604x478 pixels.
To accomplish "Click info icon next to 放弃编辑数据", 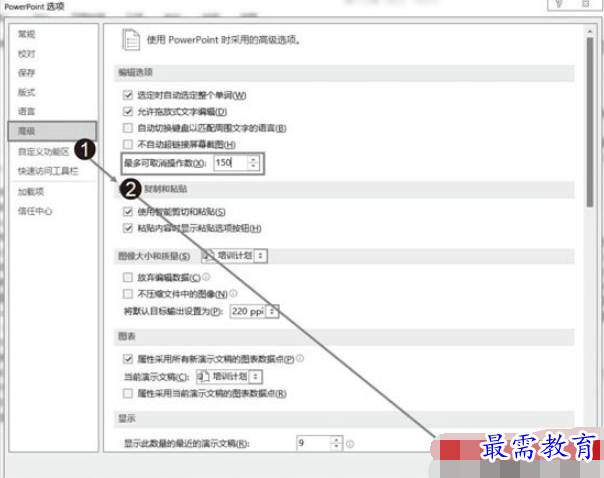I will tap(206, 277).
